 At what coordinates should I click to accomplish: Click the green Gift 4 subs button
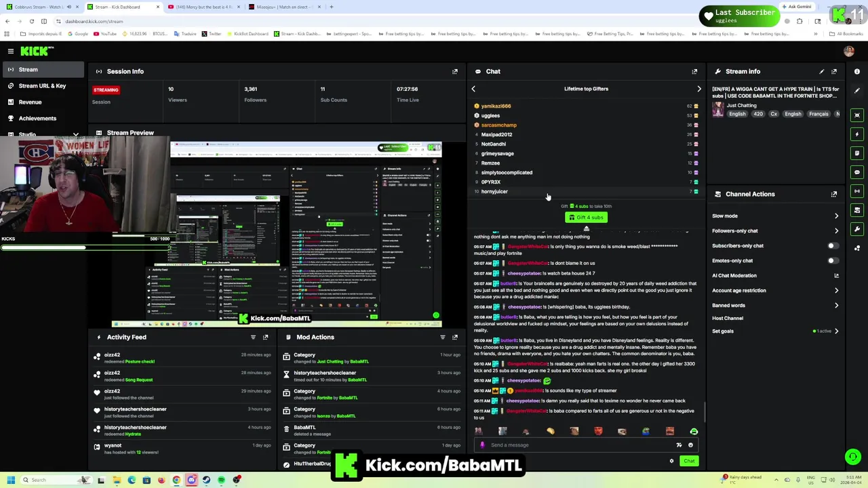click(586, 218)
